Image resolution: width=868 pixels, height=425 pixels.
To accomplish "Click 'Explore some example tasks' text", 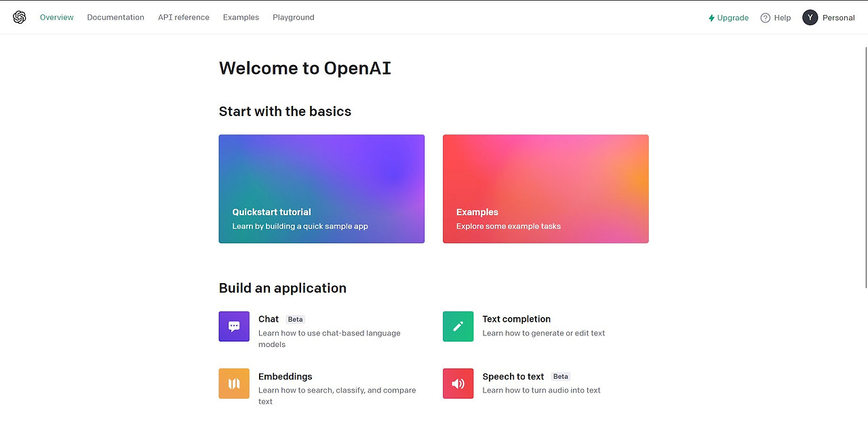I will (509, 226).
